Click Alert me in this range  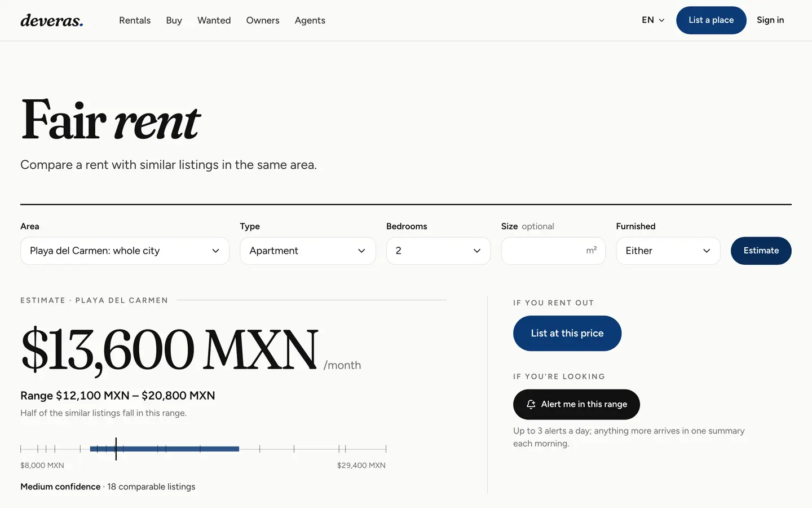576,404
